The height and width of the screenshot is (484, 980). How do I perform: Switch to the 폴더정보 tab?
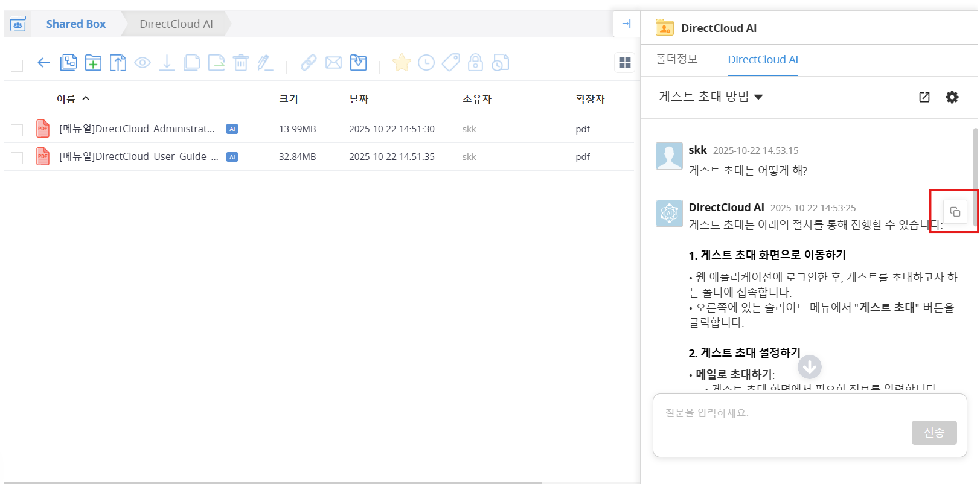(676, 59)
